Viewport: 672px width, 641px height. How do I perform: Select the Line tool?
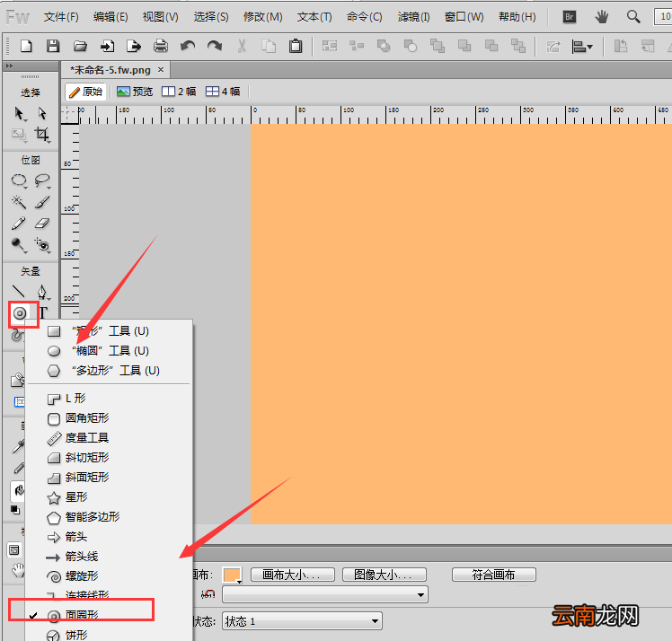click(x=19, y=292)
